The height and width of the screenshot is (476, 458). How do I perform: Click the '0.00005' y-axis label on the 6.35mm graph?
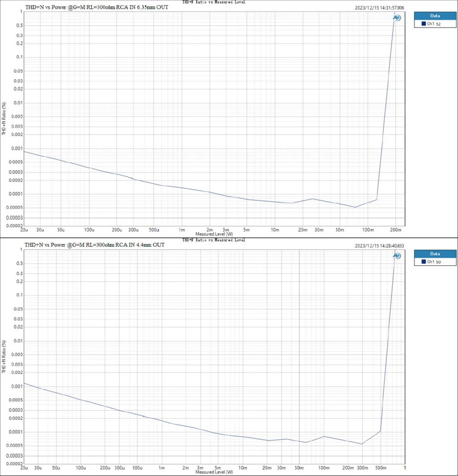(15, 208)
